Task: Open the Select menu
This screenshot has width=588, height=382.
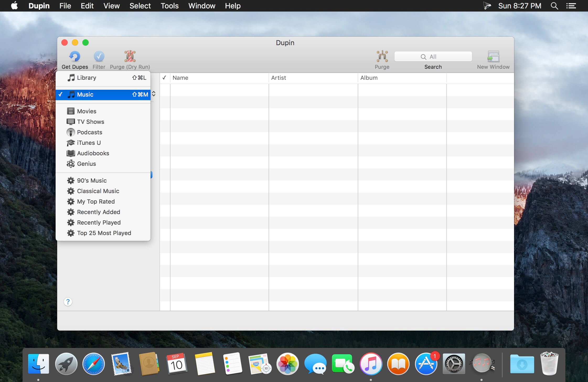Action: click(140, 6)
